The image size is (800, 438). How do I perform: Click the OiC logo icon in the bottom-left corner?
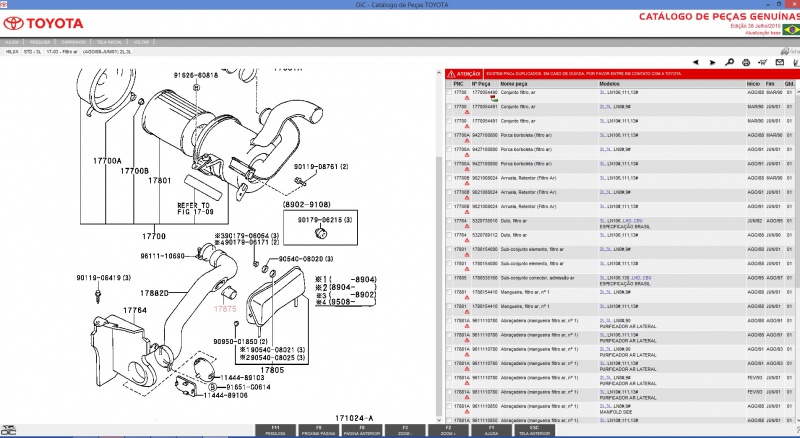click(9, 430)
